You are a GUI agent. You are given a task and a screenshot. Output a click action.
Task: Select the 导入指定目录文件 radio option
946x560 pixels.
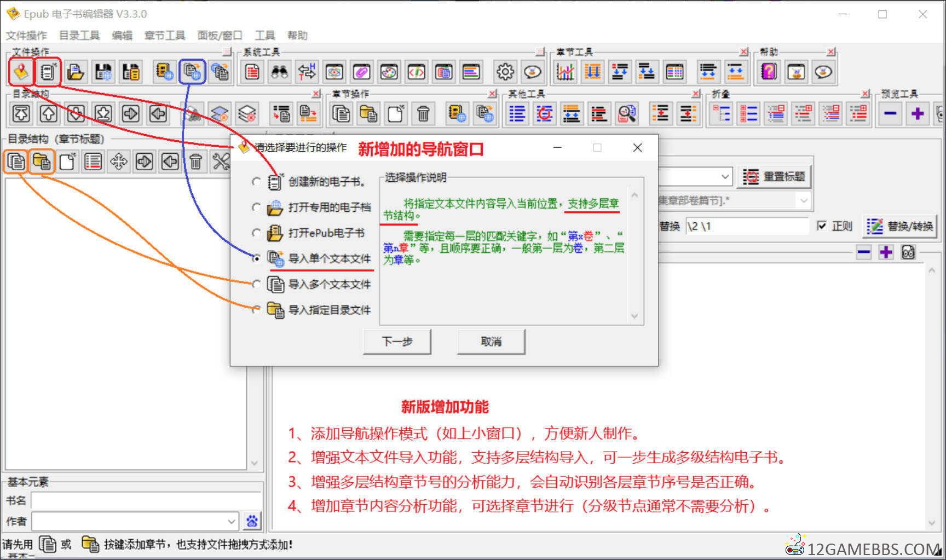tap(256, 310)
